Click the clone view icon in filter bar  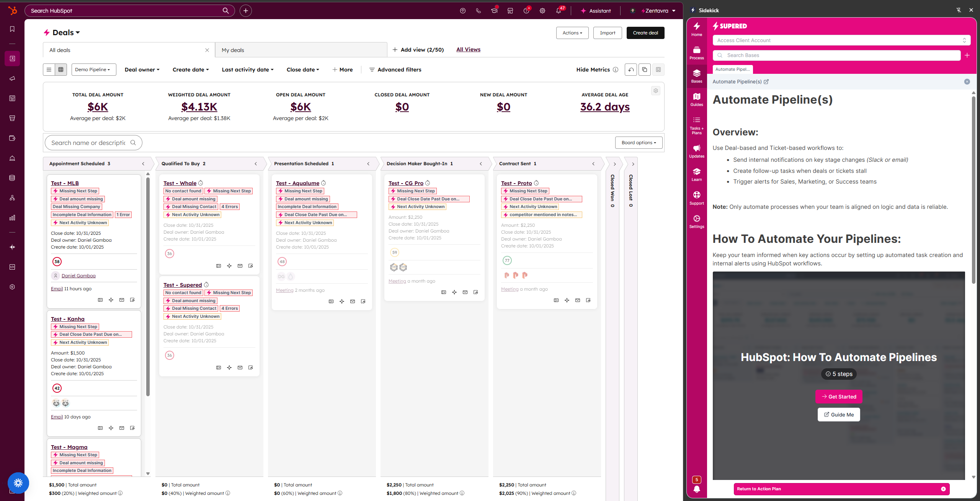click(645, 70)
